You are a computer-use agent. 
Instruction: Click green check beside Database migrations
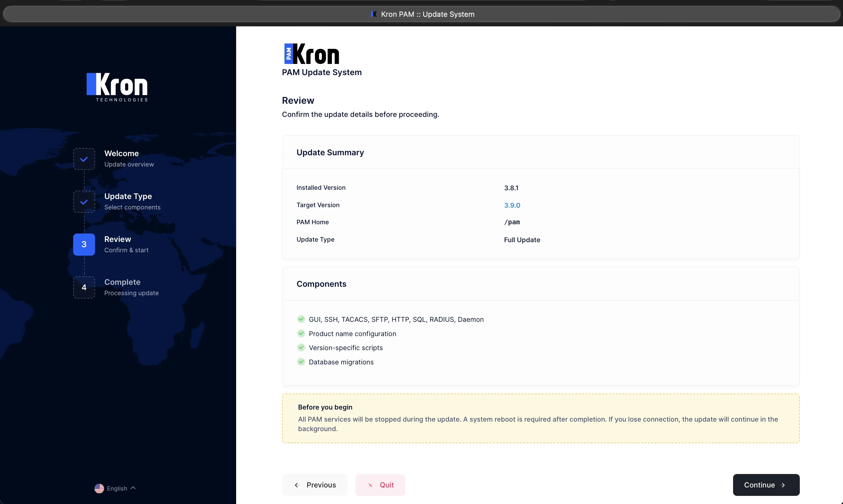coord(301,362)
